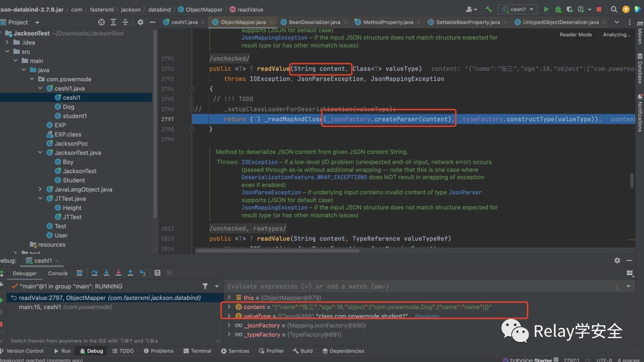Expand 'this' variable in debugger
Screen dimensions: 644x362
pyautogui.click(x=229, y=298)
